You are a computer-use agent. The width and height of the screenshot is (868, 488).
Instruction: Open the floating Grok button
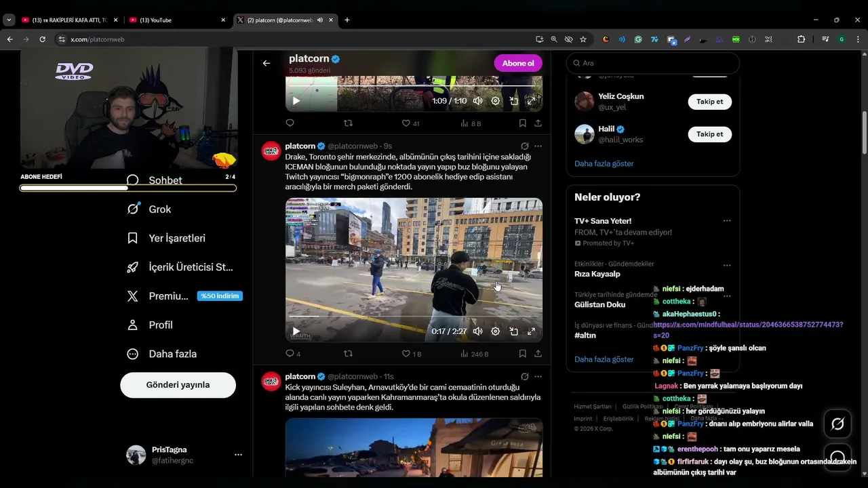837,424
